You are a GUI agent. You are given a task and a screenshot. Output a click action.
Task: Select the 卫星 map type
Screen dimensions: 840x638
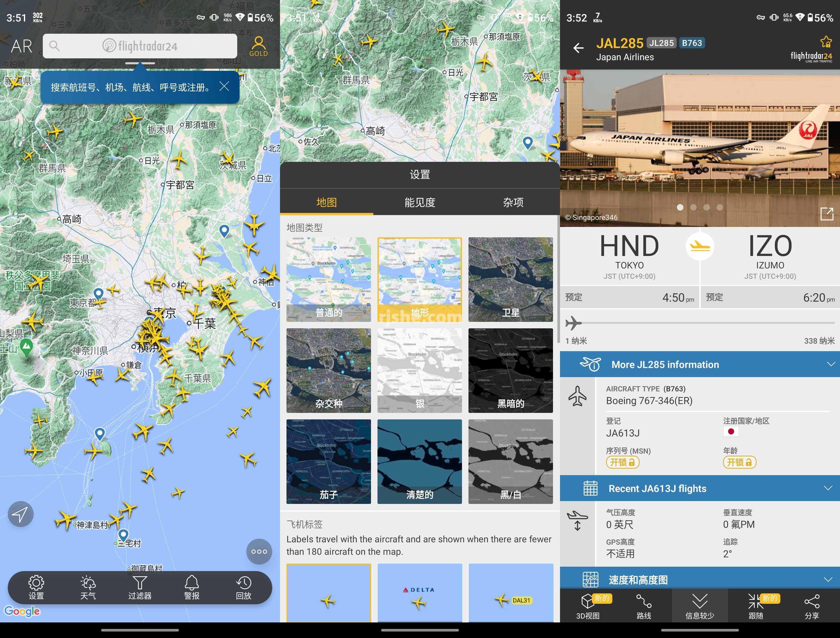510,279
